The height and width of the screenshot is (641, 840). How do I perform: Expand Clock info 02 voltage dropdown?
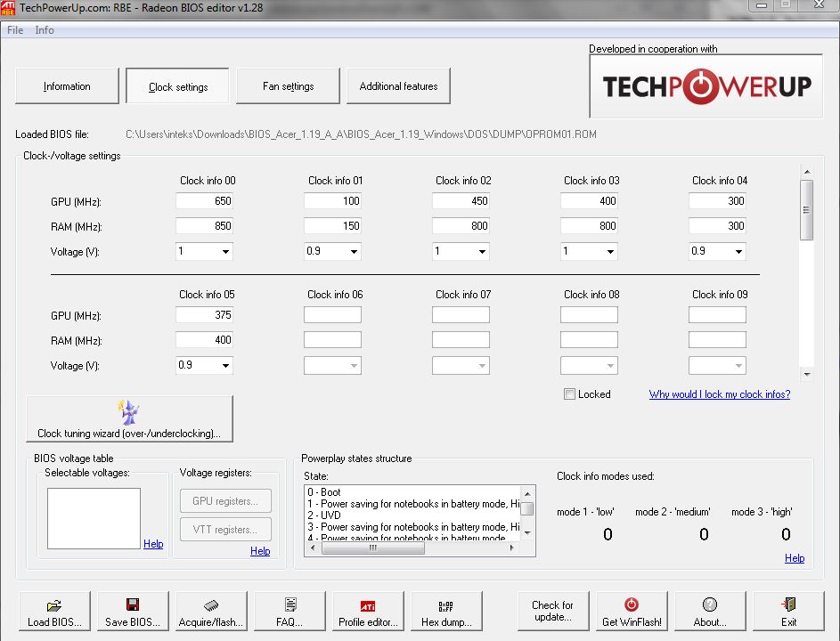pyautogui.click(x=482, y=252)
